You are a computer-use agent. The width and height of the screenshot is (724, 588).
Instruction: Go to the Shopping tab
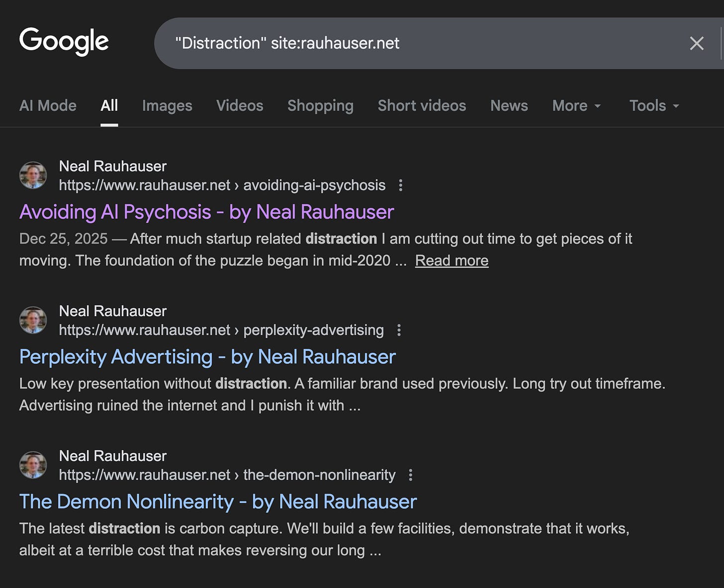(x=320, y=105)
